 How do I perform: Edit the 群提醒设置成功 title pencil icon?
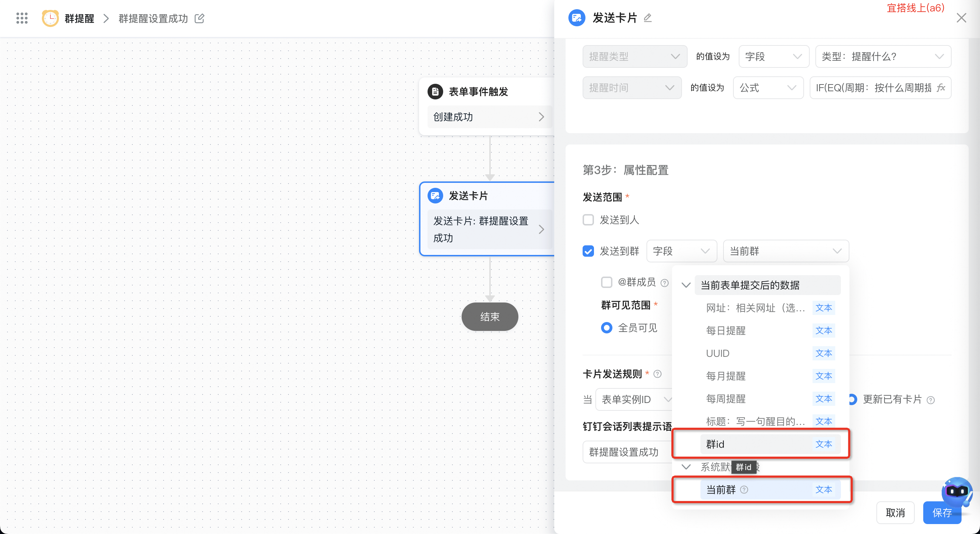[199, 18]
